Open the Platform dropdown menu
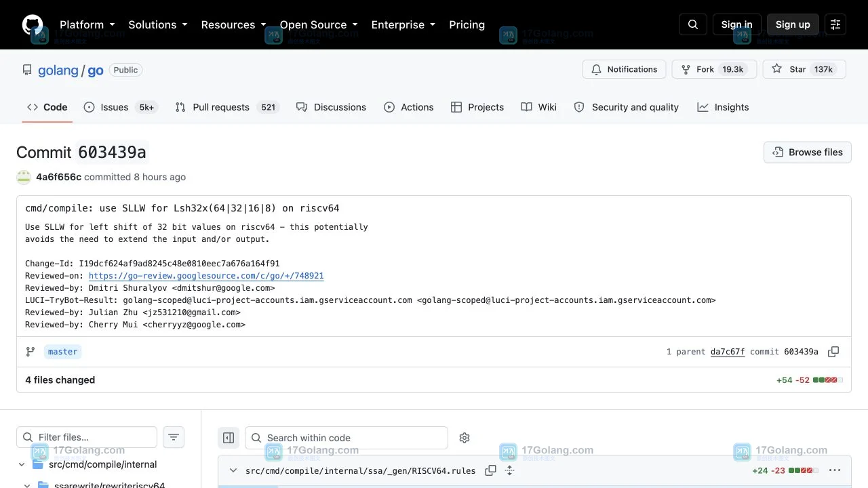This screenshot has height=488, width=868. click(87, 24)
